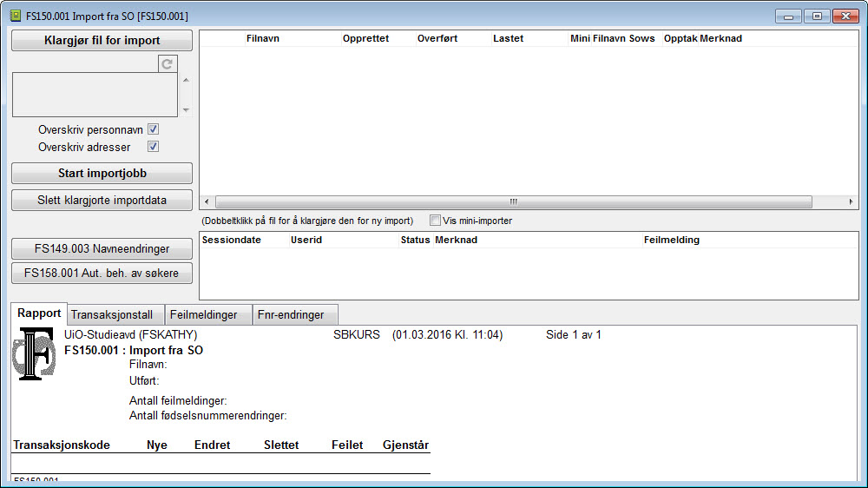Viewport: 868px width, 488px height.
Task: Click the Klargjør fil for import button
Action: pyautogui.click(x=102, y=41)
